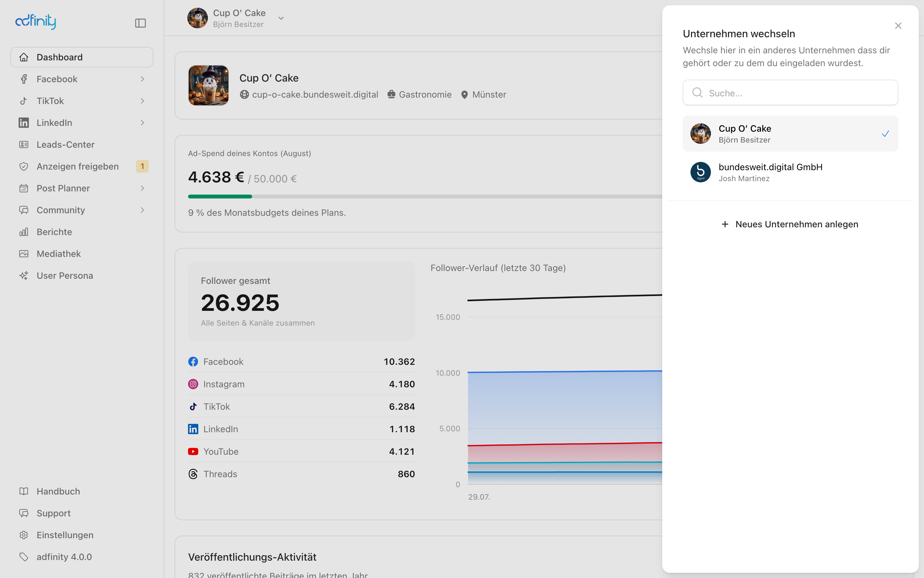Click the Support chat icon

click(x=24, y=513)
